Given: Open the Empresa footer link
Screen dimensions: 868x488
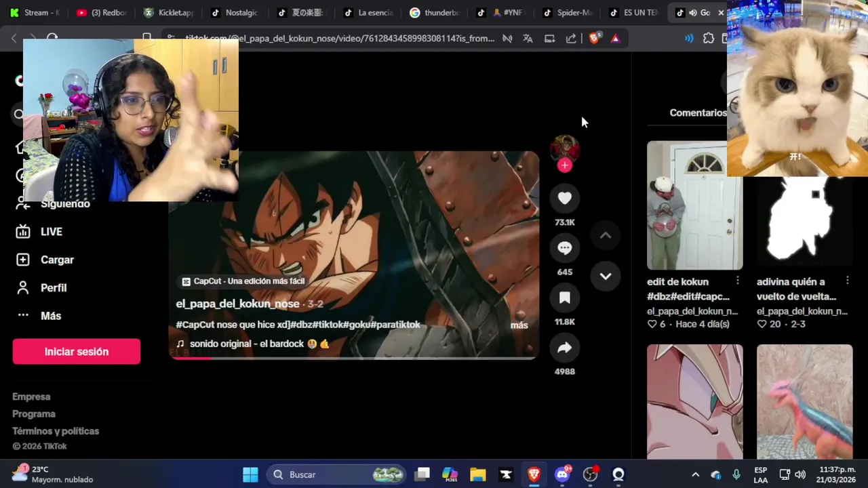Looking at the screenshot, I should [31, 396].
